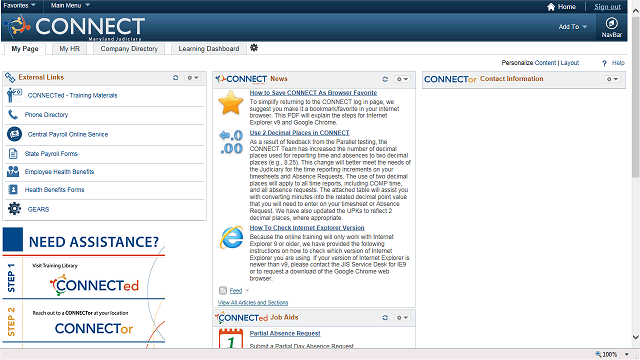Open How to Save CONNECT As Browser Favorite
This screenshot has height=360, width=640.
313,93
